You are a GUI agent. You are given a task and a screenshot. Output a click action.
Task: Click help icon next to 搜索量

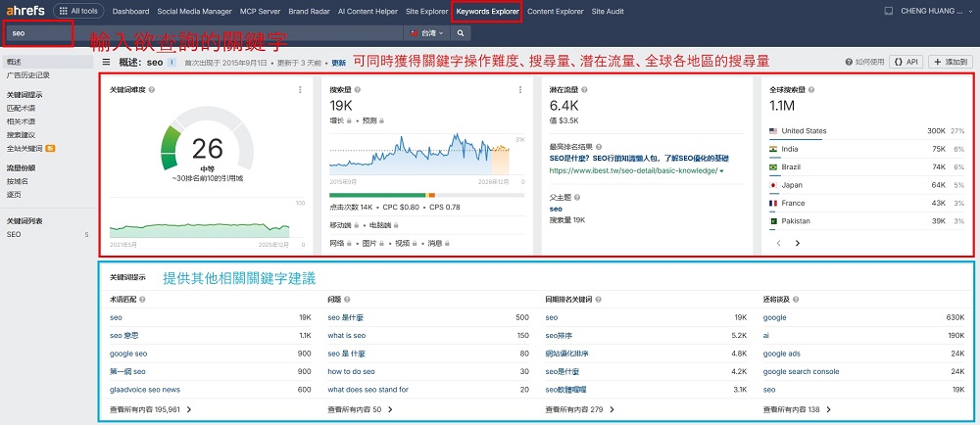358,90
